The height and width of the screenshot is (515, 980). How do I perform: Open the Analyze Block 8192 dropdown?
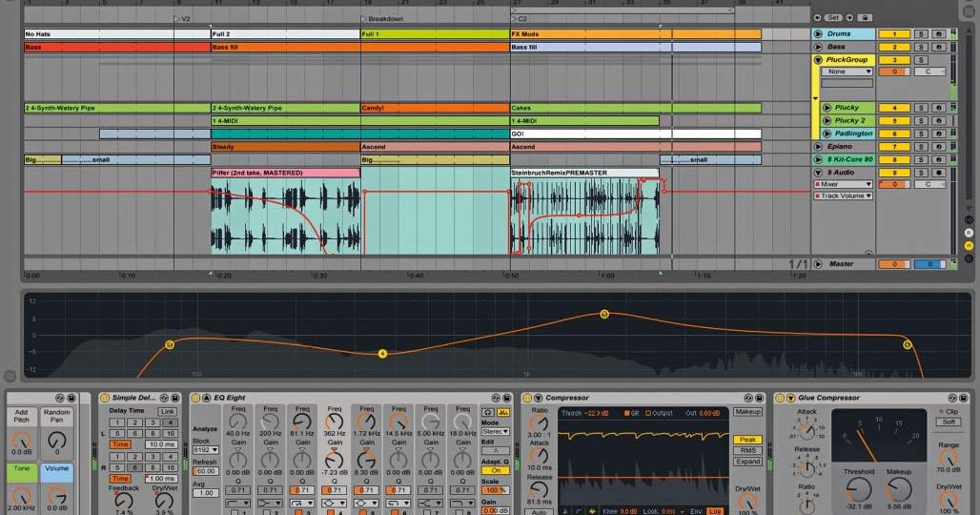pos(206,450)
